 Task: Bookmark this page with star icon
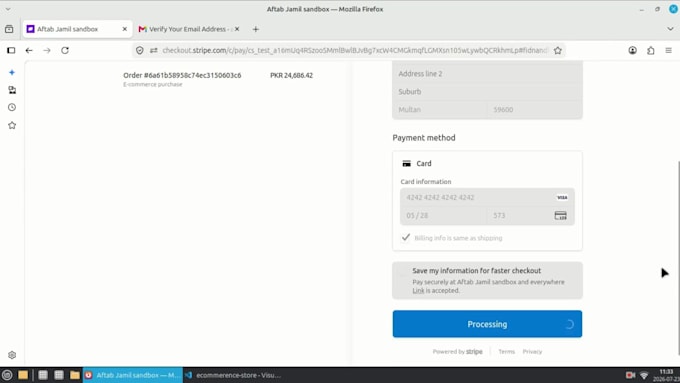(558, 50)
